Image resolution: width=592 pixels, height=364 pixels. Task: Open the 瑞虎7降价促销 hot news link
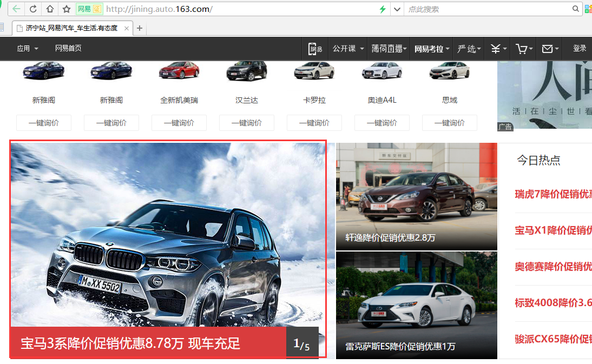553,194
